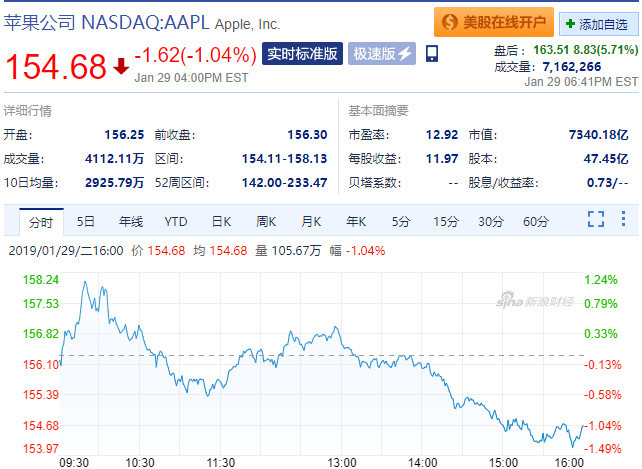Click the after-hours volume 7,162,266
This screenshot has width=642, height=469.
click(572, 67)
